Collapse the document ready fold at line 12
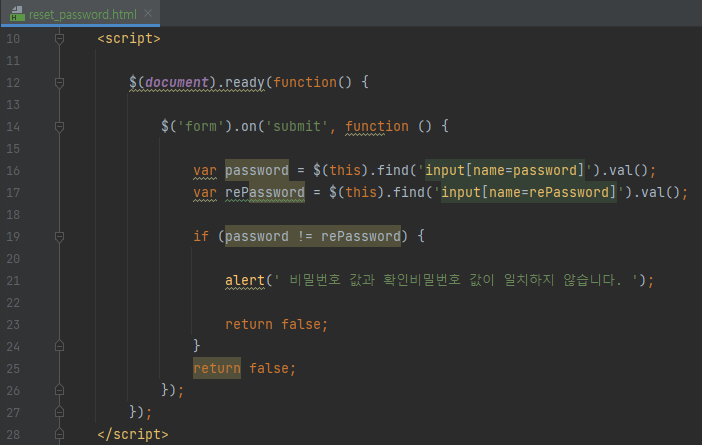 coord(59,82)
